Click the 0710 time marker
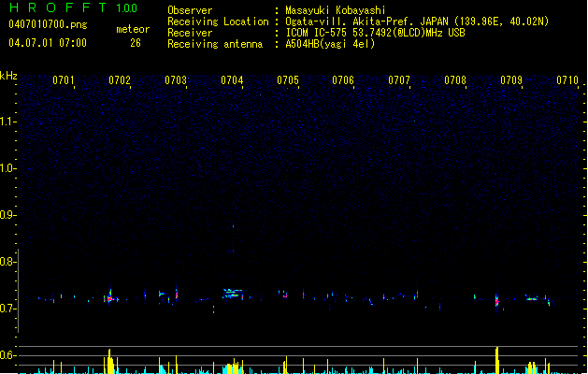 click(x=567, y=80)
